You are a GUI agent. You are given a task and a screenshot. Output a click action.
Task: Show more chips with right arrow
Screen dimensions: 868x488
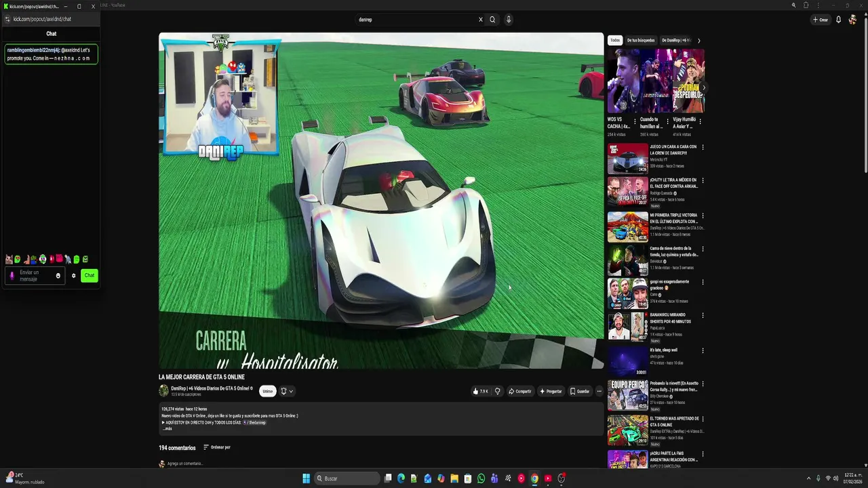[x=699, y=40]
